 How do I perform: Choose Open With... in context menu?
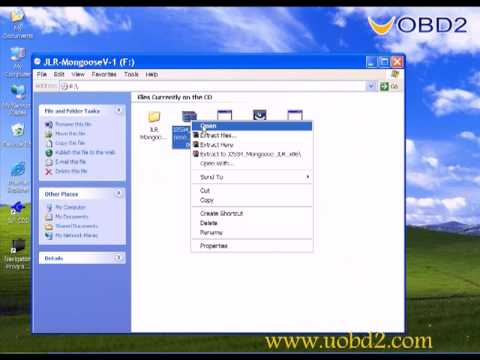[x=252, y=163]
